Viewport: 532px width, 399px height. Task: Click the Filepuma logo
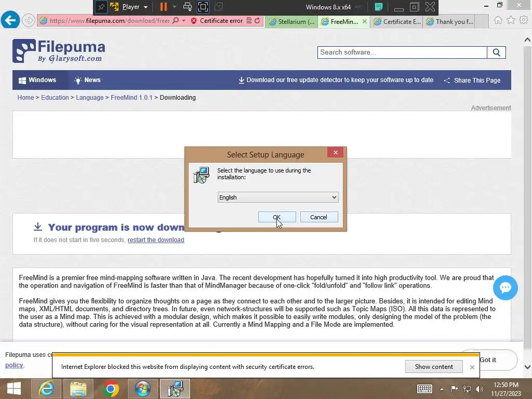(x=59, y=51)
